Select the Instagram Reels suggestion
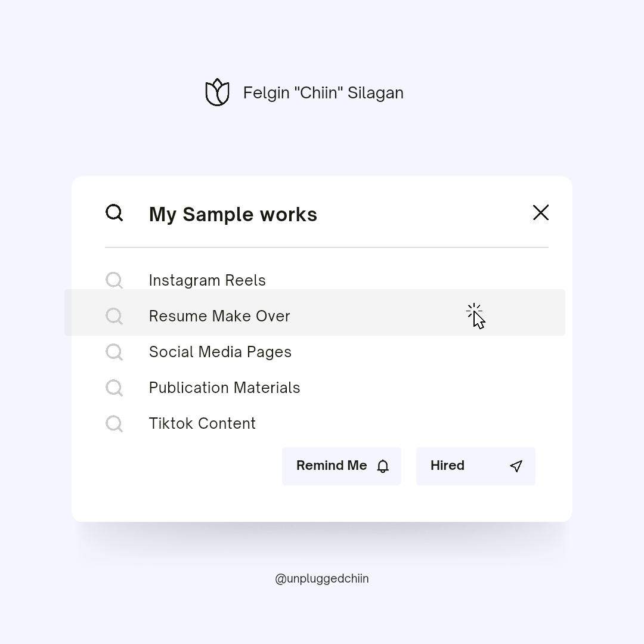644x644 pixels. point(207,280)
